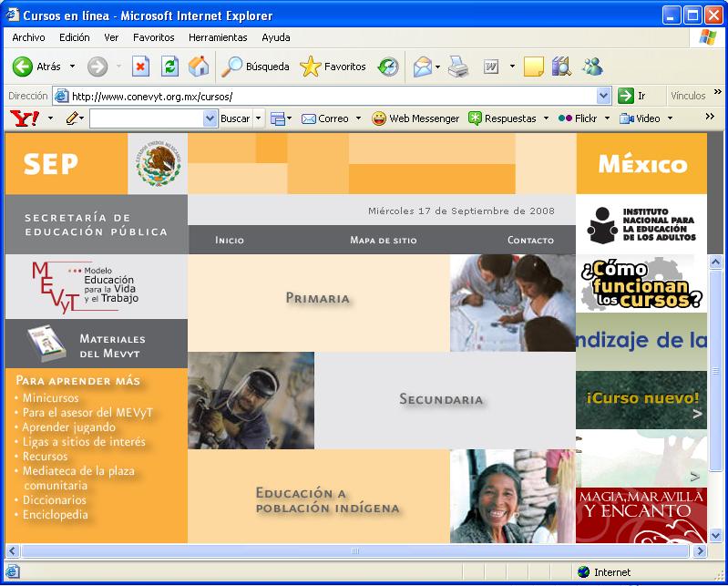Expand the Yahoo search box dropdown
This screenshot has width=728, height=586.
click(210, 118)
